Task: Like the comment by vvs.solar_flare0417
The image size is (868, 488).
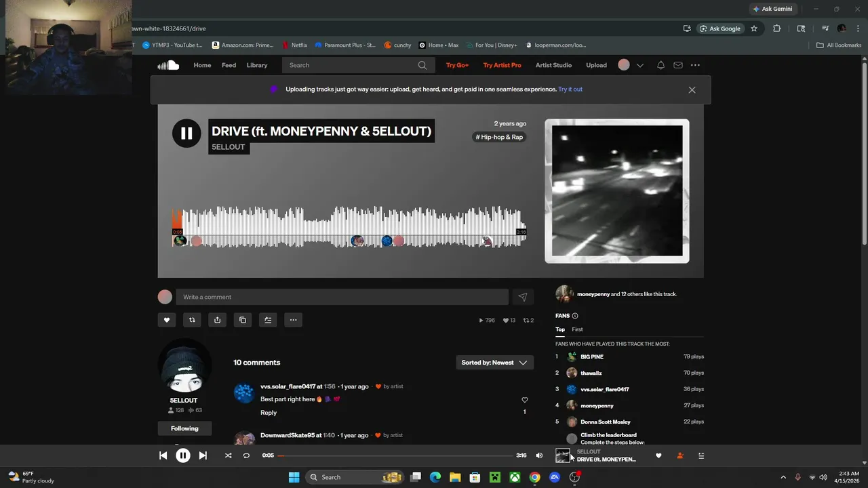Action: pyautogui.click(x=524, y=400)
